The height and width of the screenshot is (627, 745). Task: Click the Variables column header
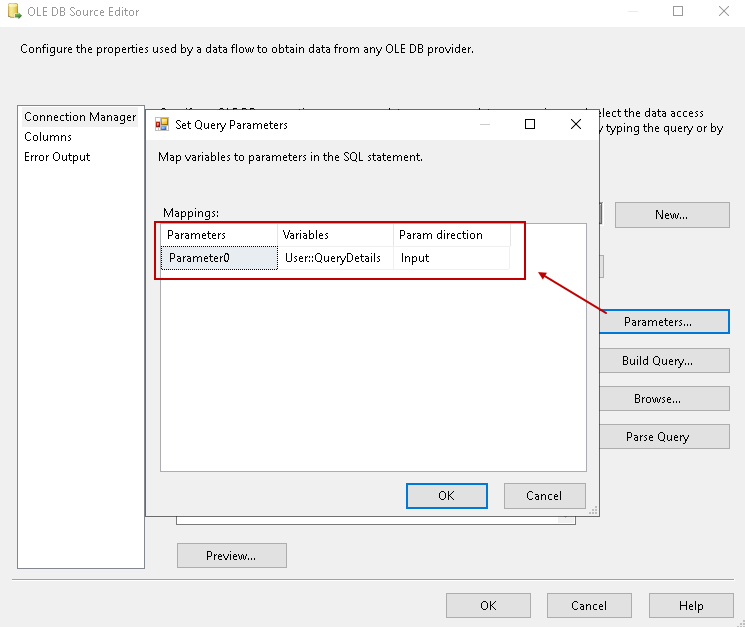(x=335, y=235)
